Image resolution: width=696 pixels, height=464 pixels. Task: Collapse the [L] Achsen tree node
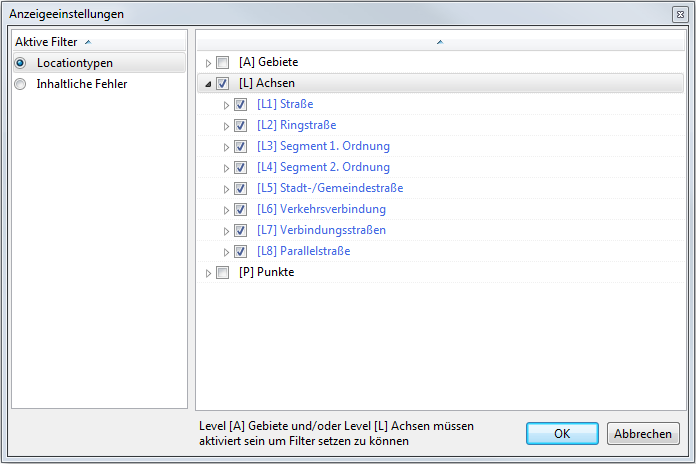coord(208,84)
